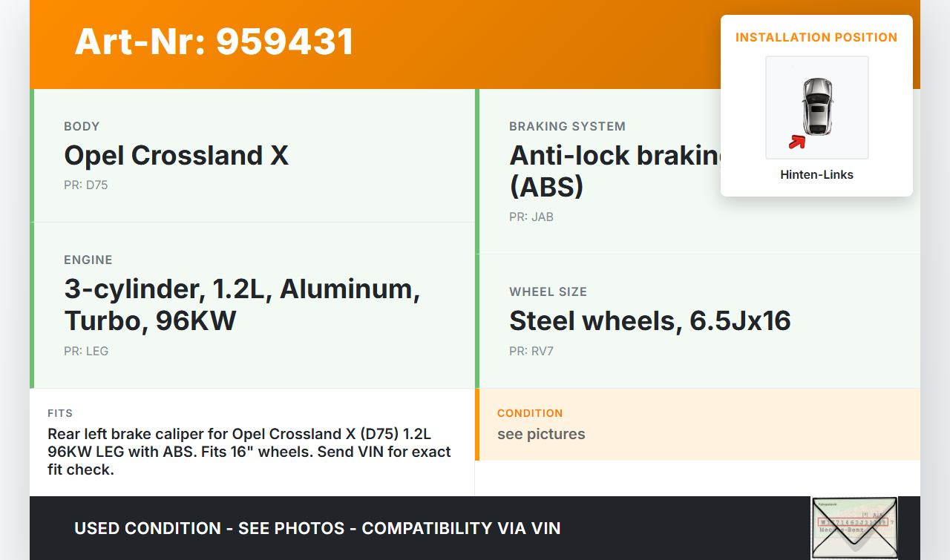Click the Braking System label
Image resolution: width=950 pixels, height=560 pixels.
click(x=567, y=126)
